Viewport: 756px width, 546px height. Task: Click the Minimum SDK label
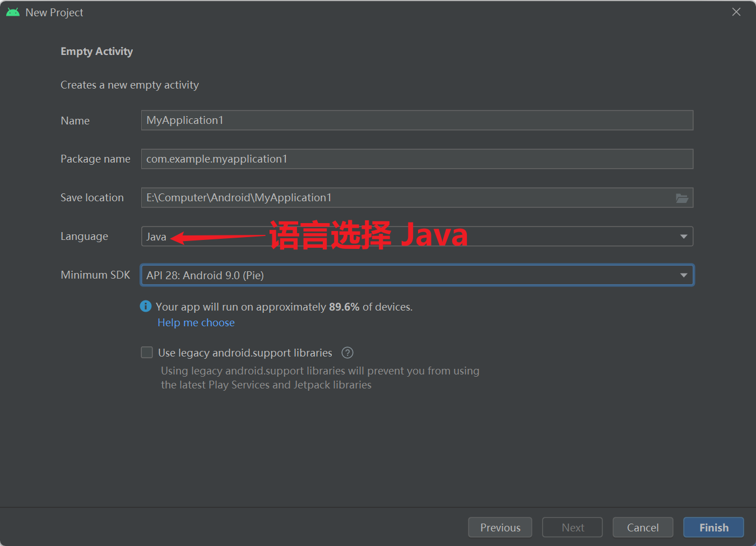[95, 275]
